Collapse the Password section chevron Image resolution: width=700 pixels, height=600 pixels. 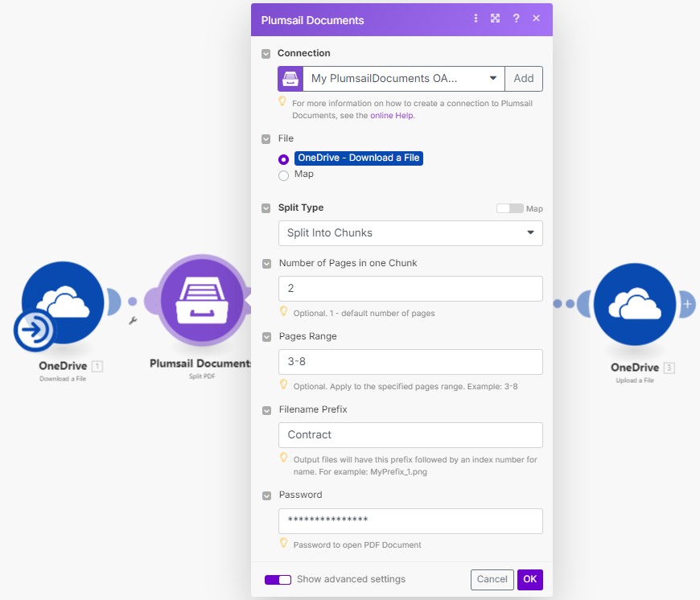[x=266, y=495]
